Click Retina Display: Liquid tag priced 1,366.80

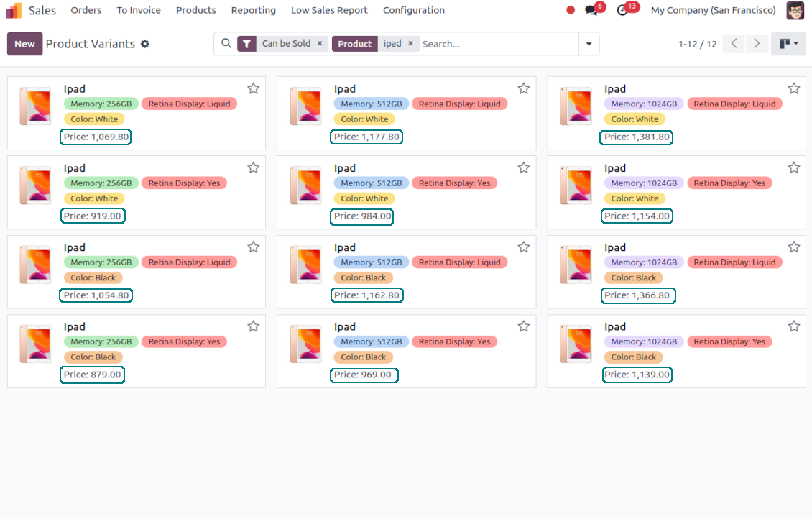click(734, 262)
